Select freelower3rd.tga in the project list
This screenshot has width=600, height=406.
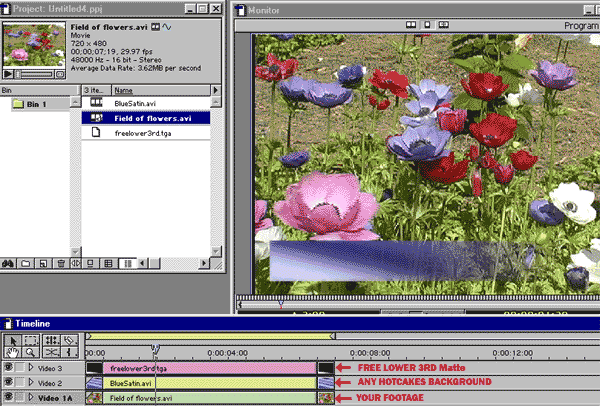coord(139,132)
